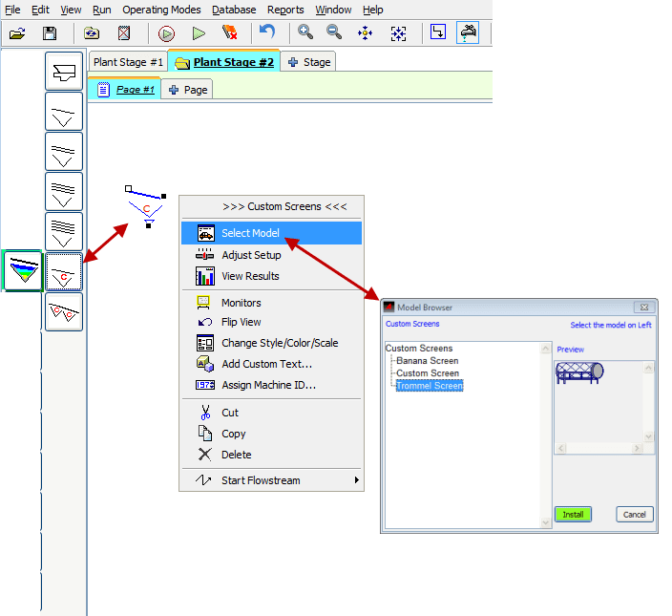672x616 pixels.
Task: Select the triple-deck screen palette icon
Action: pyautogui.click(x=64, y=192)
